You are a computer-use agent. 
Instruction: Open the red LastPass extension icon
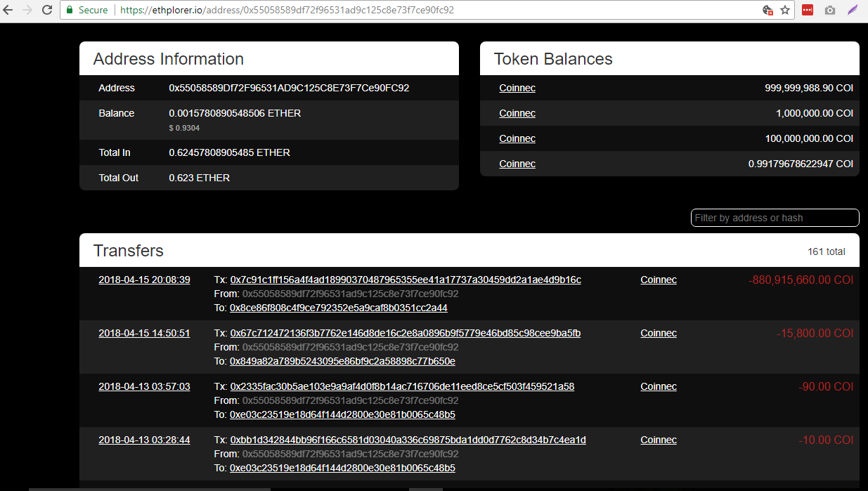tap(808, 11)
